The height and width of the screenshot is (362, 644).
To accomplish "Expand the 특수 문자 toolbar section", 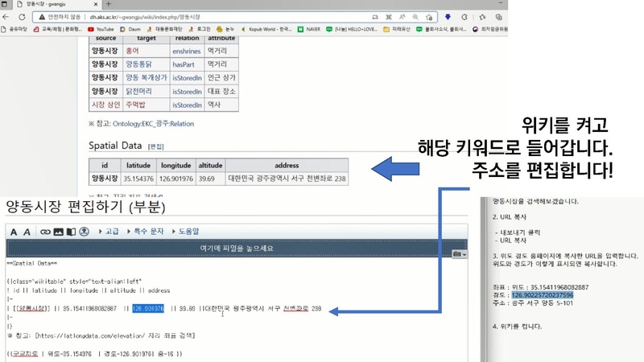I will tap(146, 232).
